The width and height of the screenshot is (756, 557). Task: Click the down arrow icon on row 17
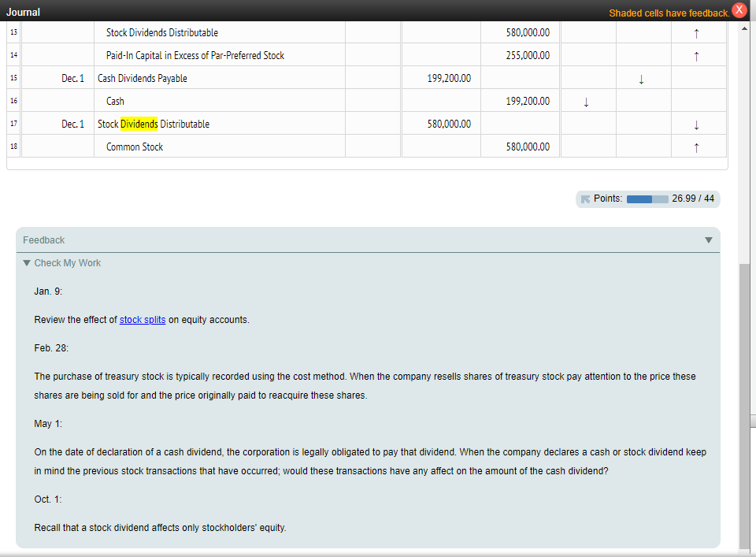tap(696, 124)
